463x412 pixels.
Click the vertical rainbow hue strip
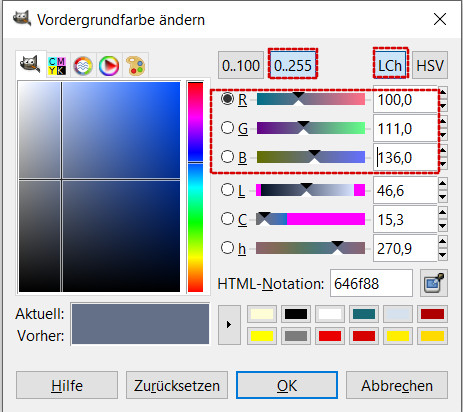pyautogui.click(x=195, y=187)
